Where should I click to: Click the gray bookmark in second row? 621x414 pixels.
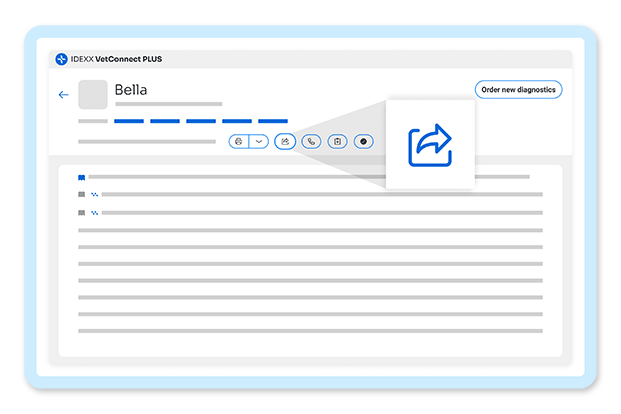pyautogui.click(x=82, y=195)
